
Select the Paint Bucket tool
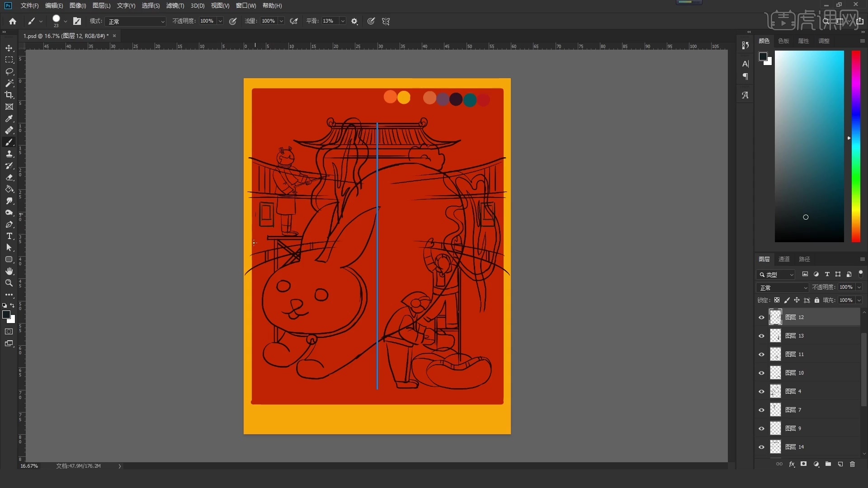pyautogui.click(x=9, y=189)
